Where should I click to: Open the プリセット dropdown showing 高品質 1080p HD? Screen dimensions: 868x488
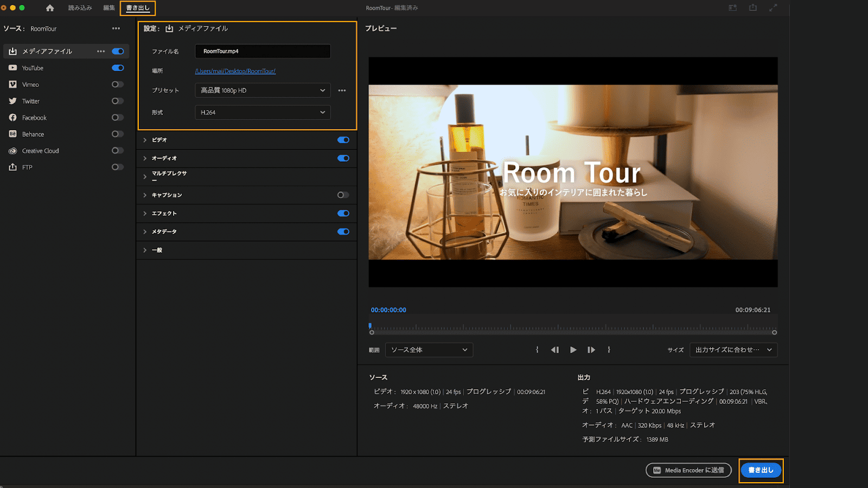(x=262, y=91)
